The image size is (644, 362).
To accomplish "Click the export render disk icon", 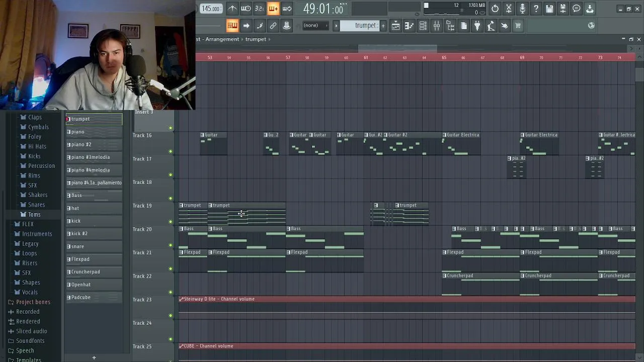I will tap(563, 9).
